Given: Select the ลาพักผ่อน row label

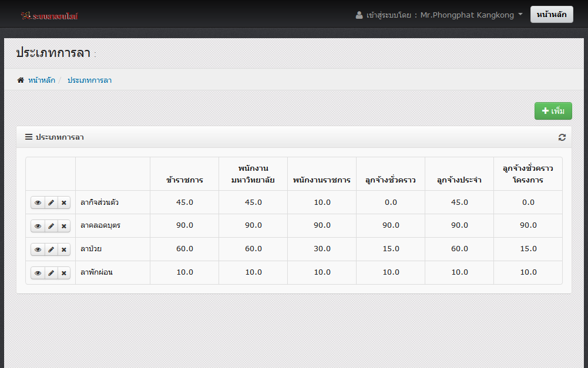Looking at the screenshot, I should click(x=97, y=272).
